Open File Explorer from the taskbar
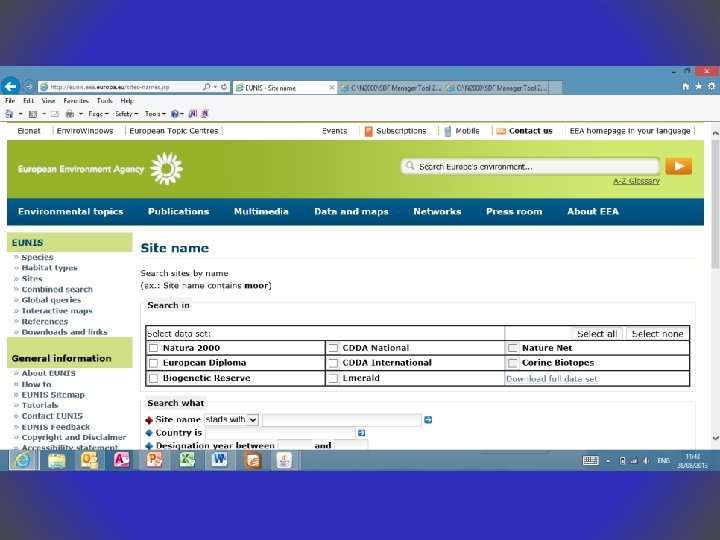720x540 pixels. [x=57, y=461]
